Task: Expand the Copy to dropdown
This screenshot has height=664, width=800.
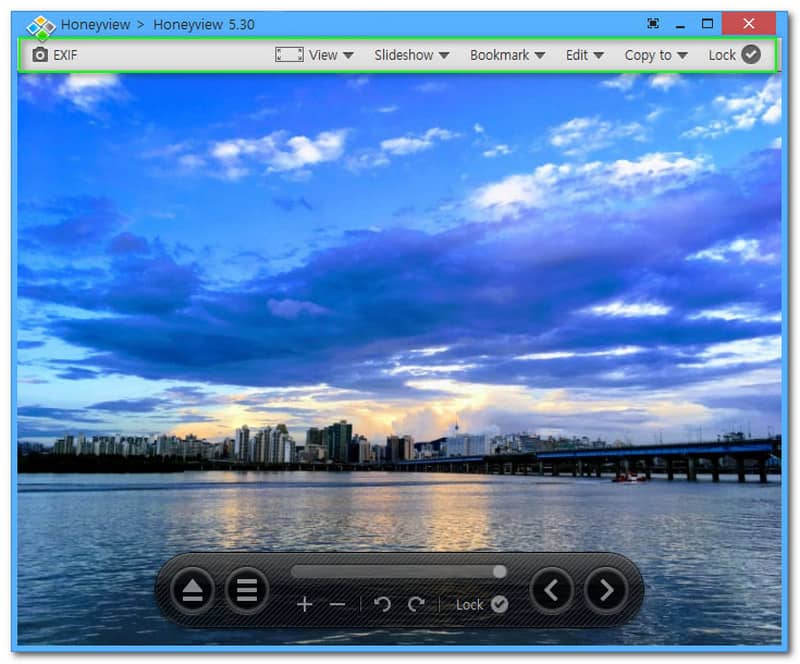Action: click(x=656, y=55)
